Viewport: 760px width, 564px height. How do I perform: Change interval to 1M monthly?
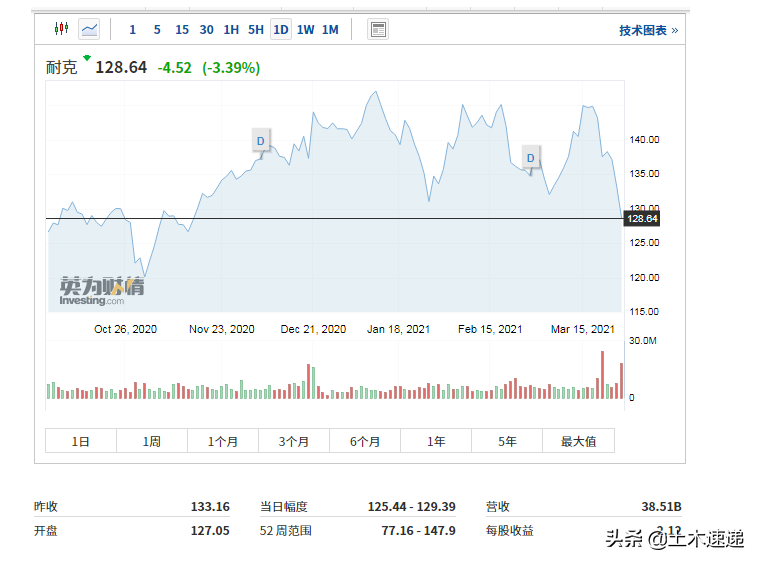pyautogui.click(x=330, y=30)
